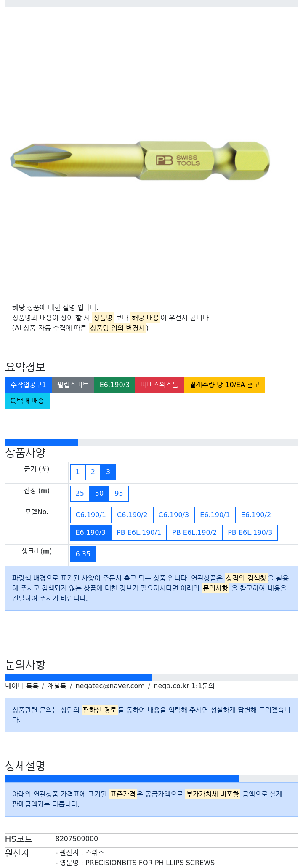Screen dimensions: 303x868
Task: Choose overall length 25 mm
Action: (80, 494)
